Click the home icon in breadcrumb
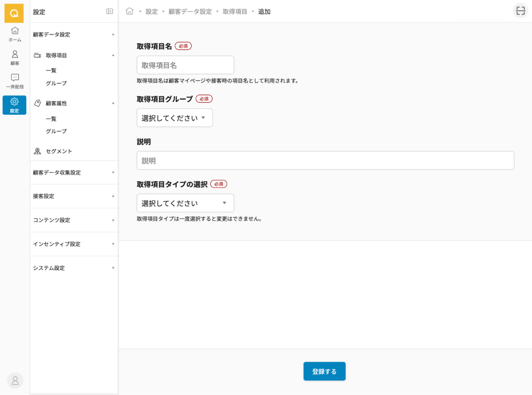Viewport: 532px width, 395px height. click(130, 11)
